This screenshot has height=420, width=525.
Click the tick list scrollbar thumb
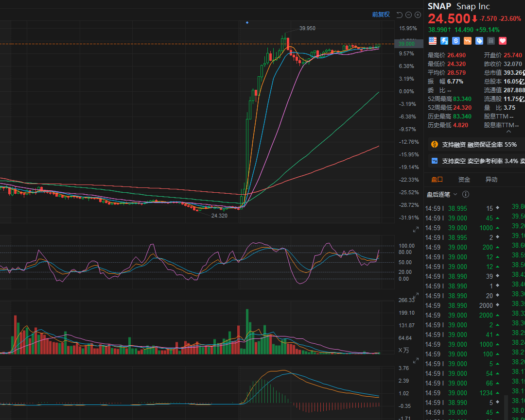506,407
